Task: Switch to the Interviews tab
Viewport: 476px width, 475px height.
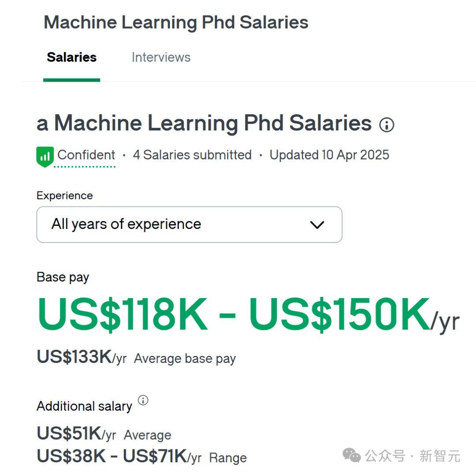Action: tap(161, 57)
